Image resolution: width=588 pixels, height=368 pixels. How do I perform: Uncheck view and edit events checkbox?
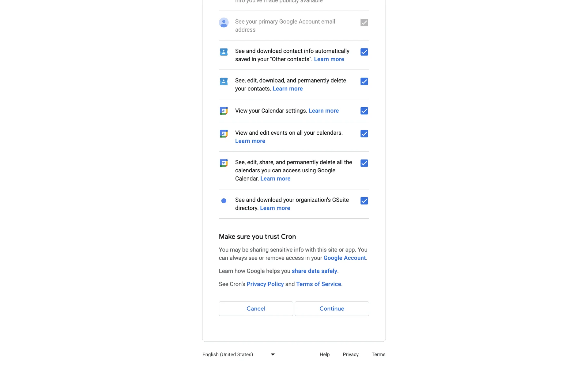[364, 134]
